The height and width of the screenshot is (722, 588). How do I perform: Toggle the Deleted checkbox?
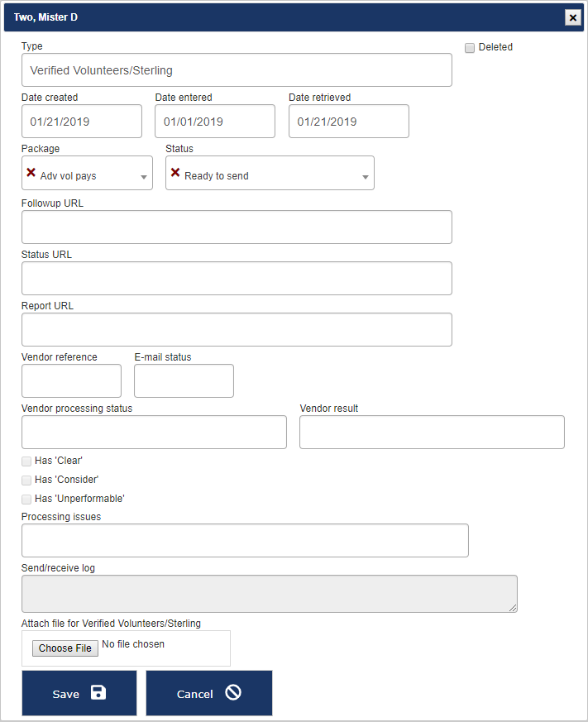click(x=470, y=48)
